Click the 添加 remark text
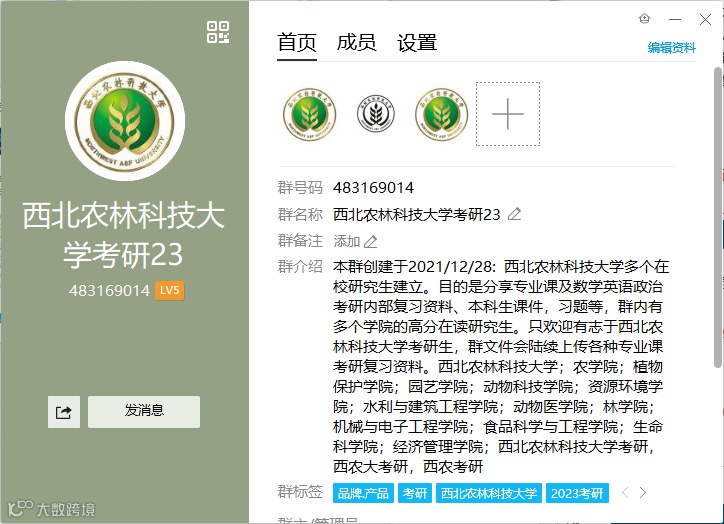The height and width of the screenshot is (524, 724). pyautogui.click(x=347, y=241)
